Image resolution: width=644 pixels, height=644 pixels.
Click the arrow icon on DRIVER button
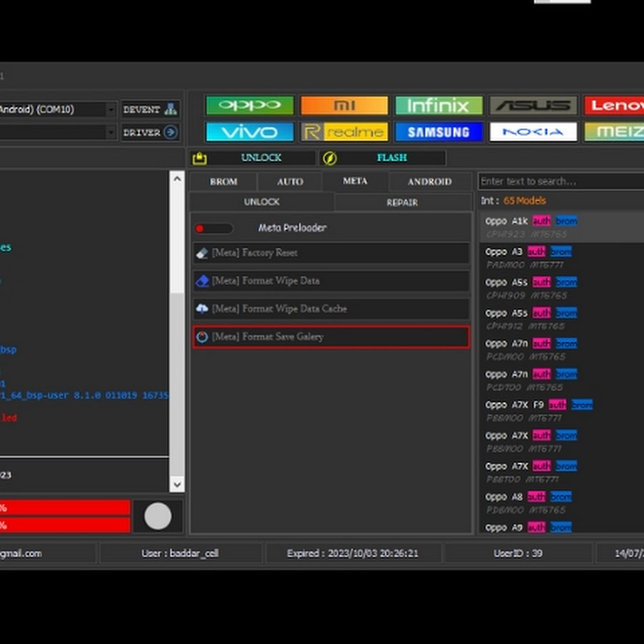coord(170,132)
